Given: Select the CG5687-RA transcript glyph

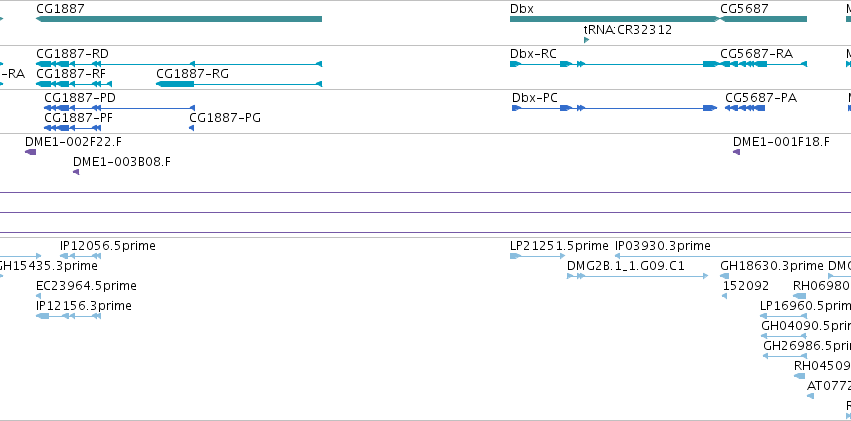Looking at the screenshot, I should coord(763,64).
